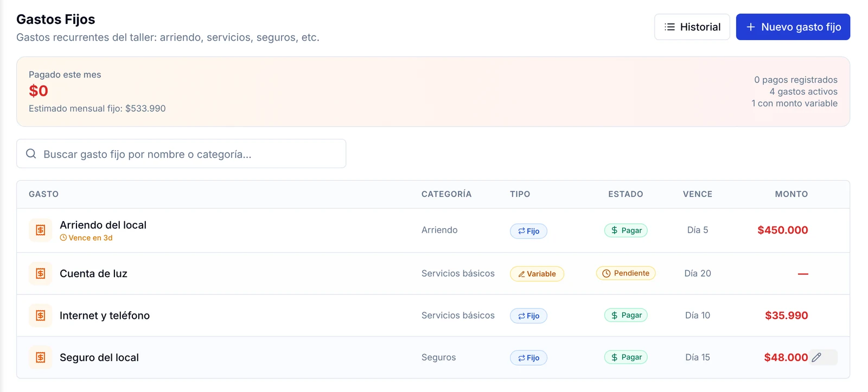Click the $48.000 amount
This screenshot has height=392, width=868.
pyautogui.click(x=786, y=357)
